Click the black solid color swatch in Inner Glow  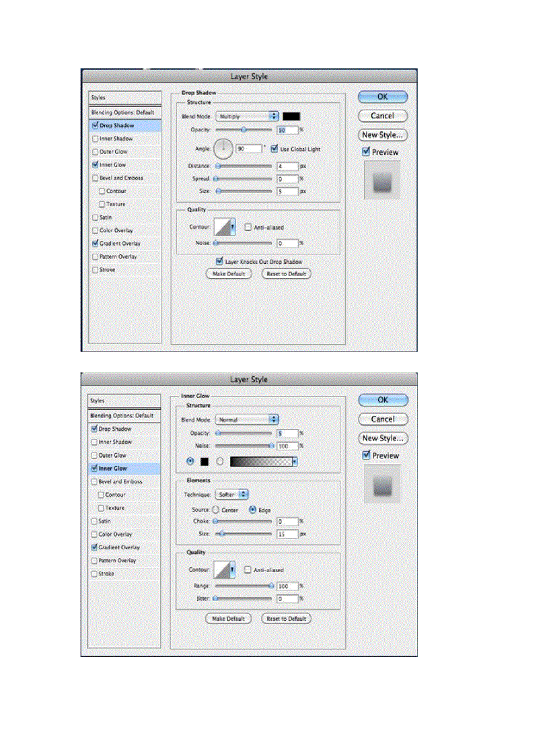pyautogui.click(x=204, y=462)
